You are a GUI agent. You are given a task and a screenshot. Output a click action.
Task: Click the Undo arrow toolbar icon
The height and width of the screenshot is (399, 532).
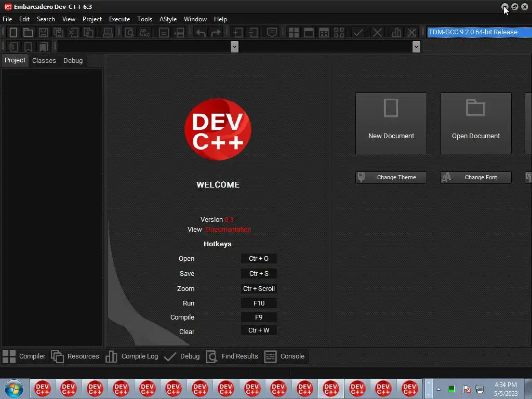[201, 33]
